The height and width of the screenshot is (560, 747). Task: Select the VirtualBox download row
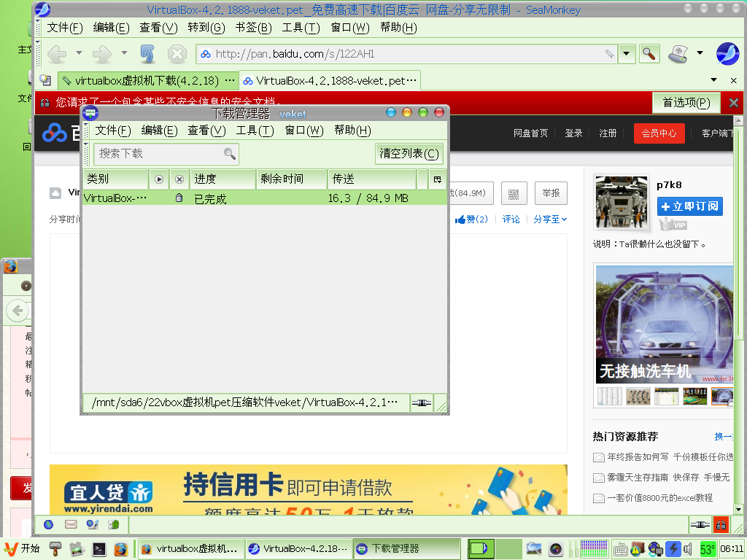[x=265, y=198]
